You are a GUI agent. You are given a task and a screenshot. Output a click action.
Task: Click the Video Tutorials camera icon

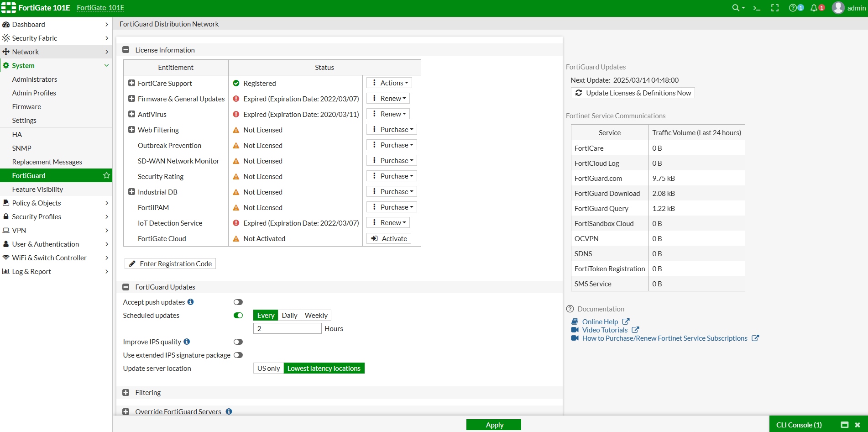tap(575, 330)
